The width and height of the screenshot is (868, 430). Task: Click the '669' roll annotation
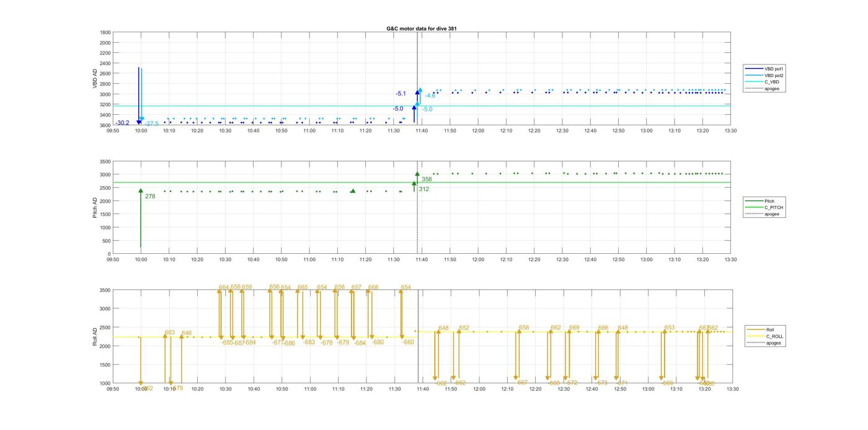574,328
